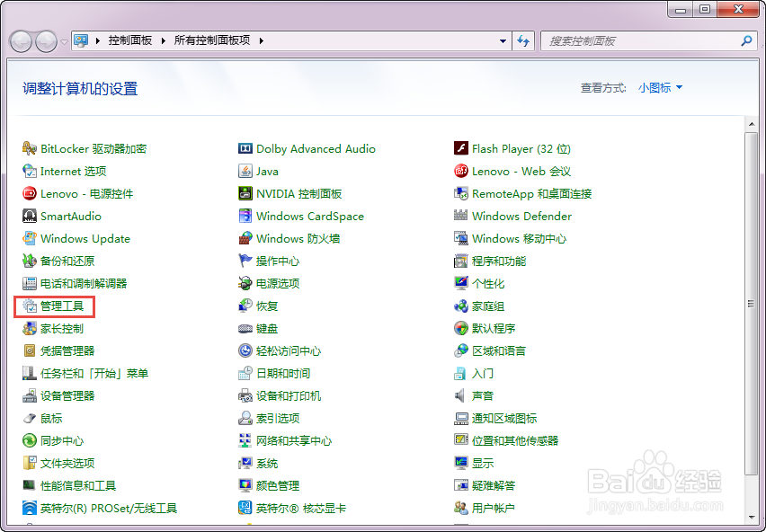Image resolution: width=766 pixels, height=532 pixels.
Task: Open the Windows Update icon
Action: click(30, 238)
